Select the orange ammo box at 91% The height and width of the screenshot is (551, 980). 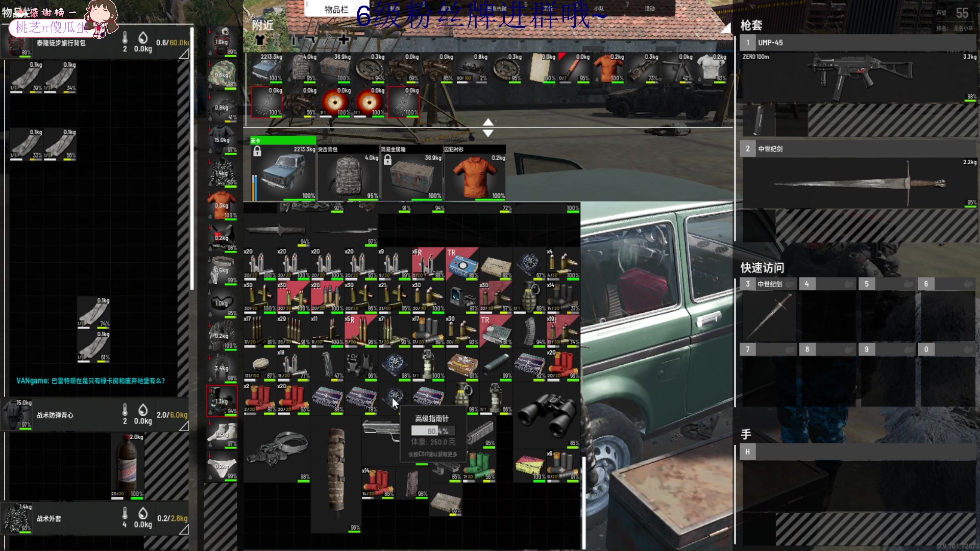pos(462,364)
